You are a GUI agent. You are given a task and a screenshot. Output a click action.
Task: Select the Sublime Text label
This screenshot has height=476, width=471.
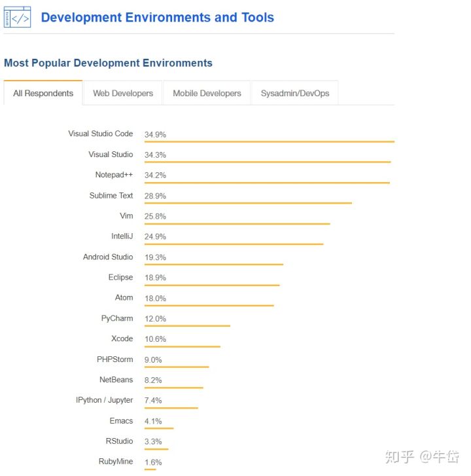coord(111,195)
